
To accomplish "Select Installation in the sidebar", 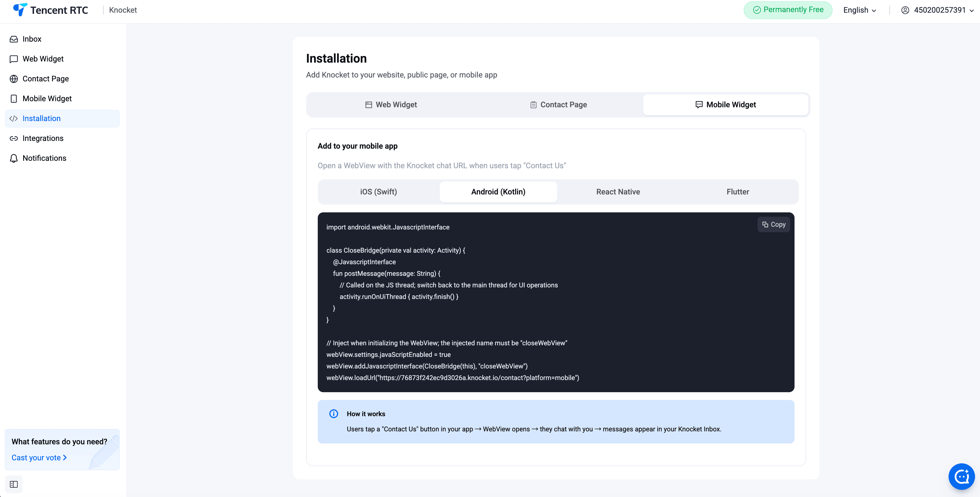I will pos(62,118).
